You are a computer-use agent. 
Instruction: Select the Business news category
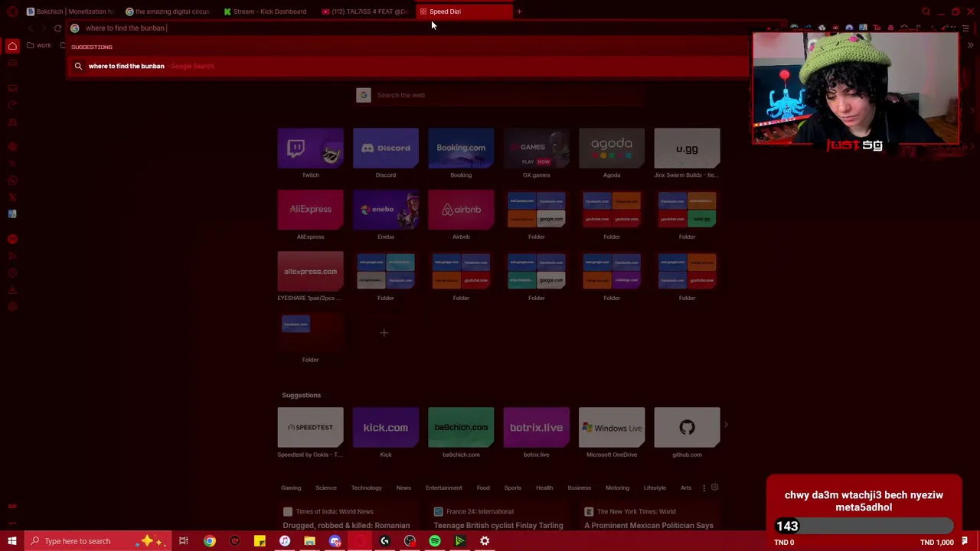(580, 488)
